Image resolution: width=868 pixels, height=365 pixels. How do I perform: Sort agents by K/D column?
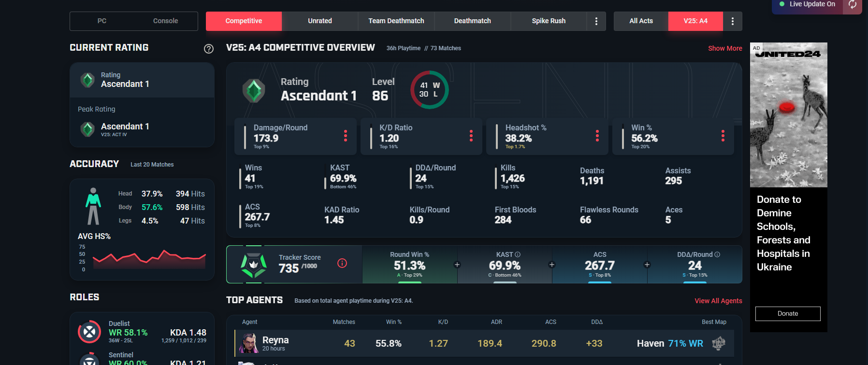point(443,322)
